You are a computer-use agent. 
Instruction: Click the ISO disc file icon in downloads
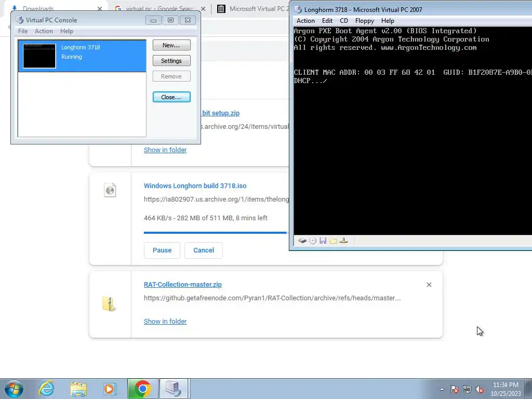tap(110, 190)
